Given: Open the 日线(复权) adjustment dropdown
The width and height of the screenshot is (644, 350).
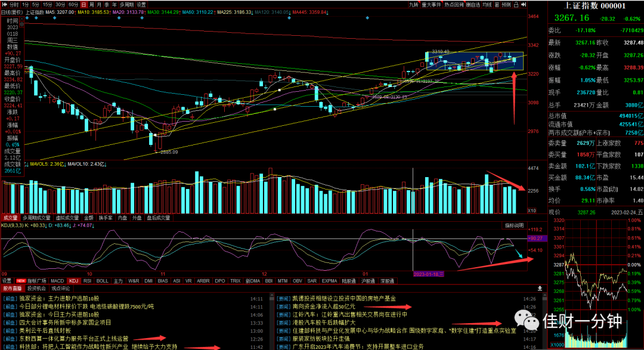Looking at the screenshot, I should click(x=11, y=13).
